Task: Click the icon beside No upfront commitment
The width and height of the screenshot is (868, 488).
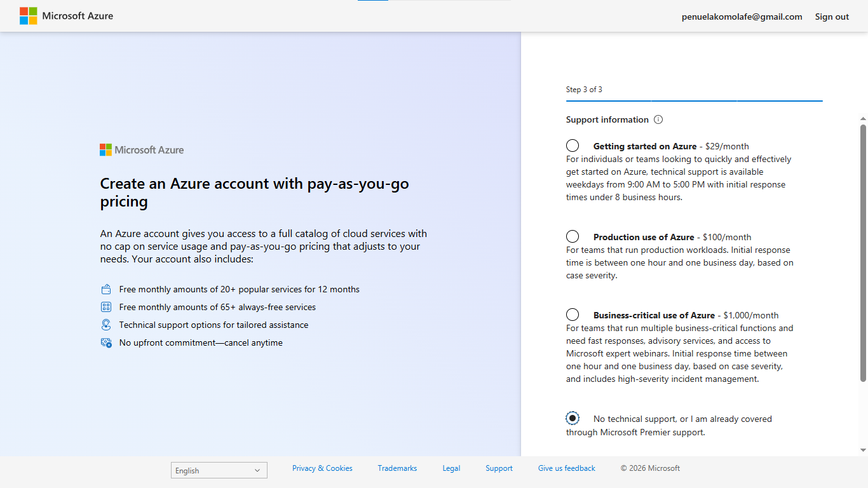Action: coord(106,342)
